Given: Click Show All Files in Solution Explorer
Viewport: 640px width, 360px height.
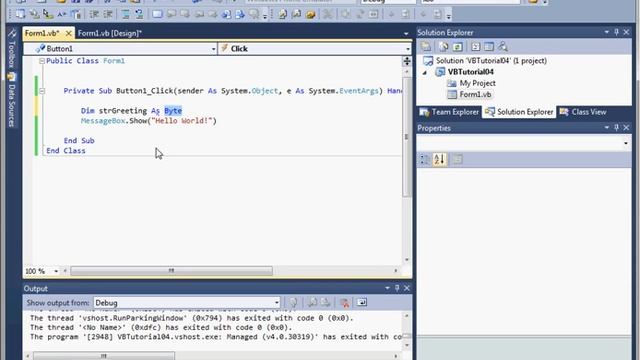Looking at the screenshot, I should pyautogui.click(x=444, y=47).
